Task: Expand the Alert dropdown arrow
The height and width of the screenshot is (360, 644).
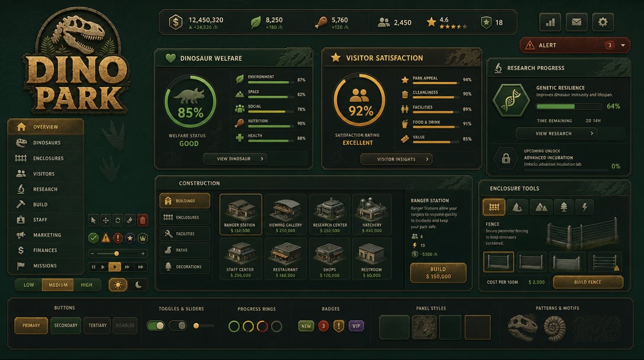Action: click(x=623, y=45)
